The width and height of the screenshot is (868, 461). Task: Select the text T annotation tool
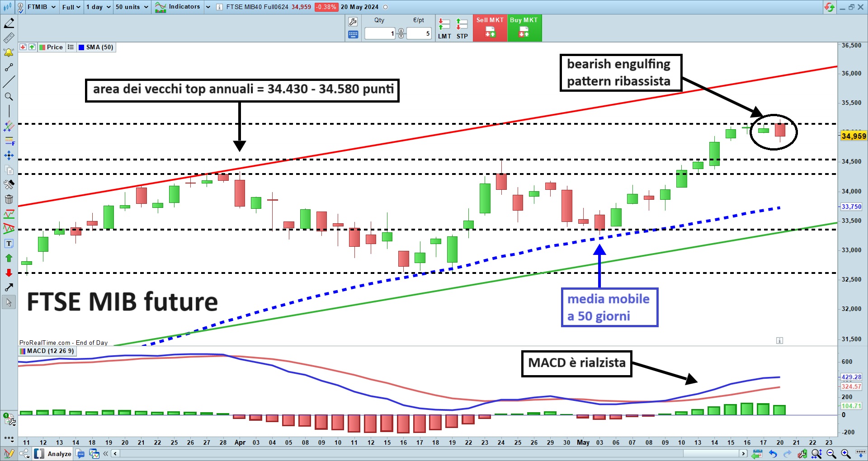(x=9, y=244)
